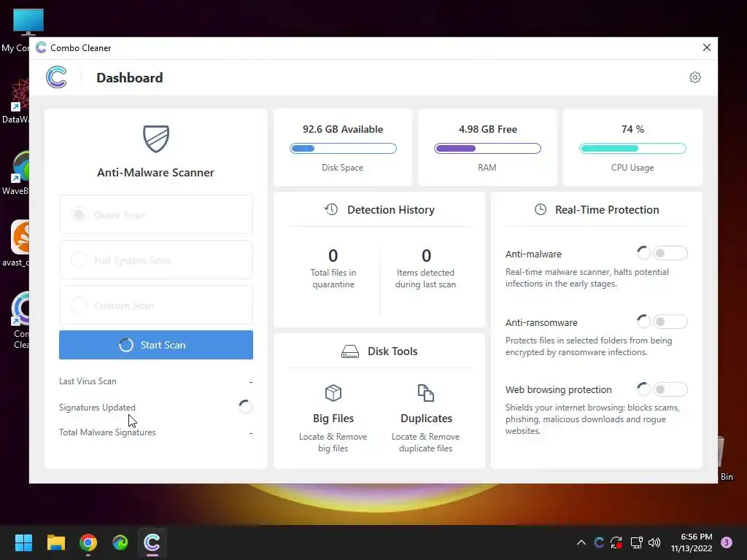Open the taskbar clock showing 6:56 PM
The height and width of the screenshot is (560, 747).
[x=692, y=542]
